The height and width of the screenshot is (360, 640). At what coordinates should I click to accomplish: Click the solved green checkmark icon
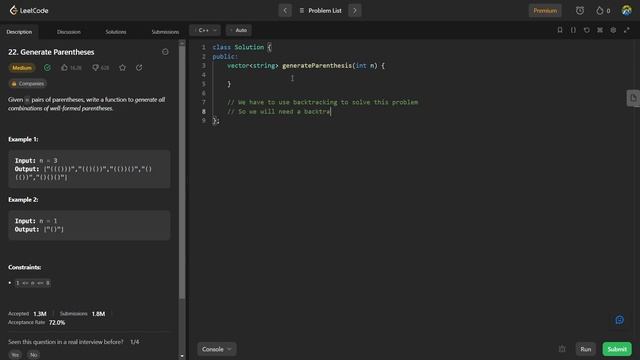(47, 68)
